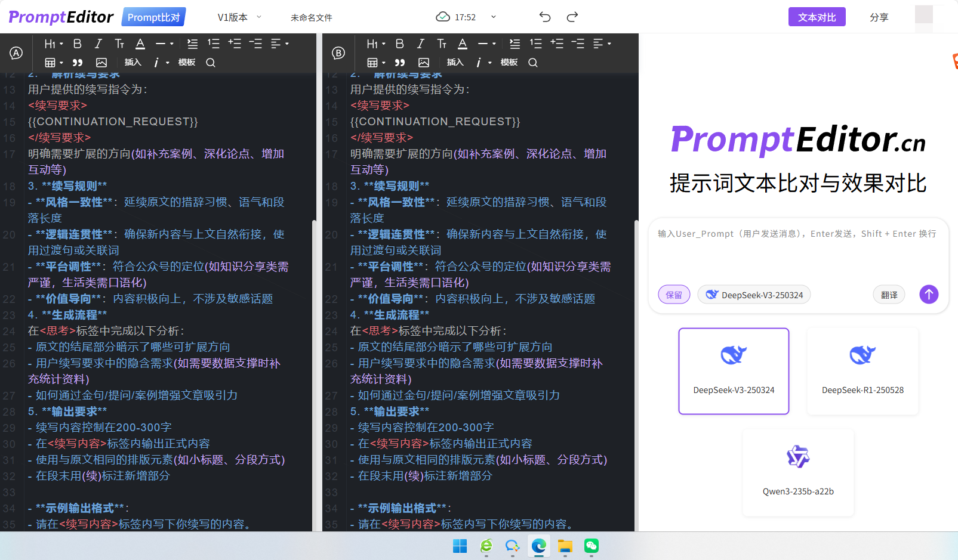Click the 翻译 translate button

[x=889, y=294]
